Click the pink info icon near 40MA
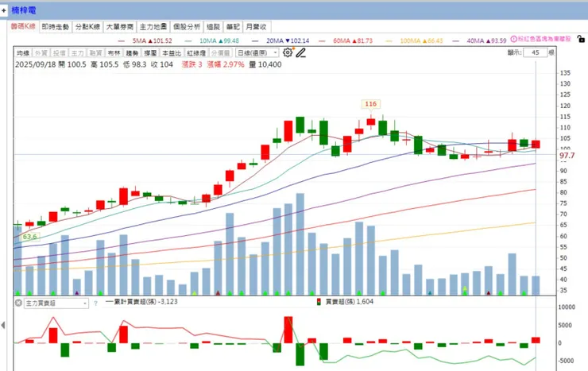 pyautogui.click(x=514, y=39)
